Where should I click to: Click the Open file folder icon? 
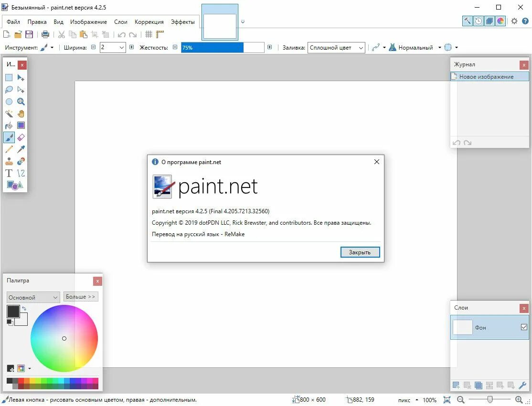coord(18,34)
